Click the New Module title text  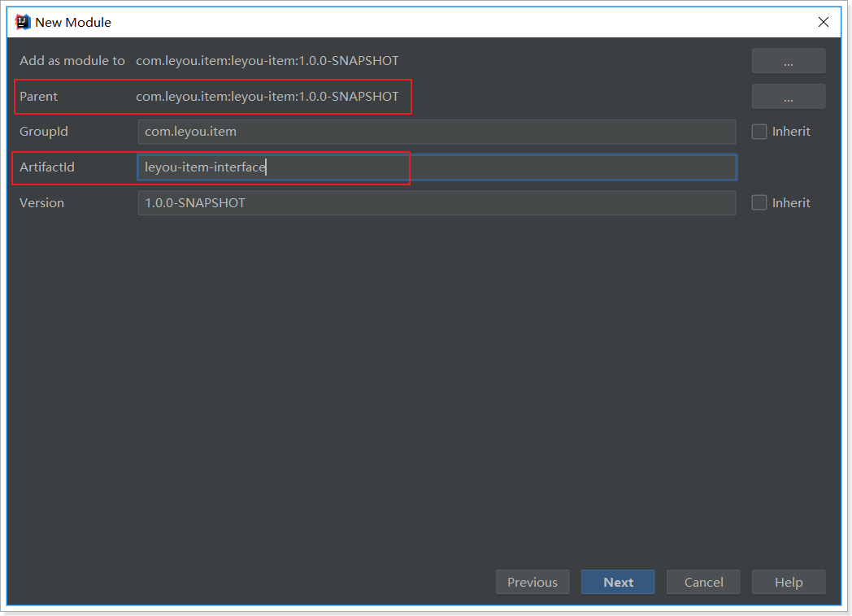pos(73,22)
